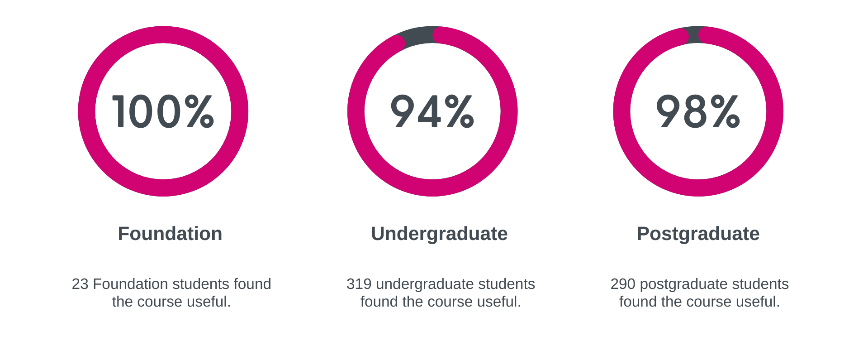Click the 100% figure inside the Foundation ring

click(x=163, y=111)
